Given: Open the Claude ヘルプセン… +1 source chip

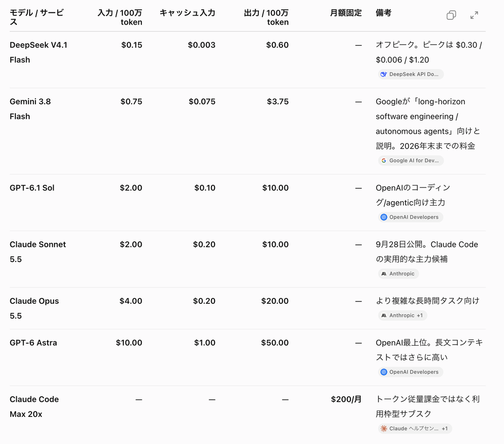Looking at the screenshot, I should pos(415,429).
